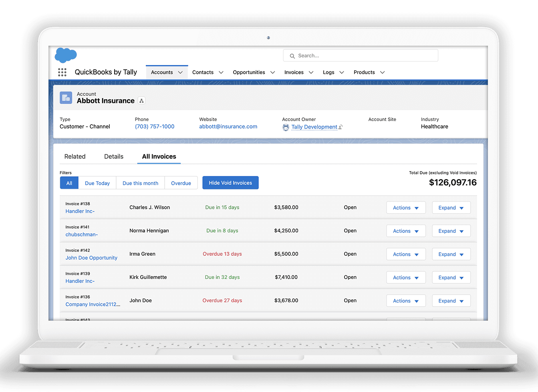Open Actions dropdown for Irma Green invoice
The height and width of the screenshot is (392, 538).
coord(406,254)
